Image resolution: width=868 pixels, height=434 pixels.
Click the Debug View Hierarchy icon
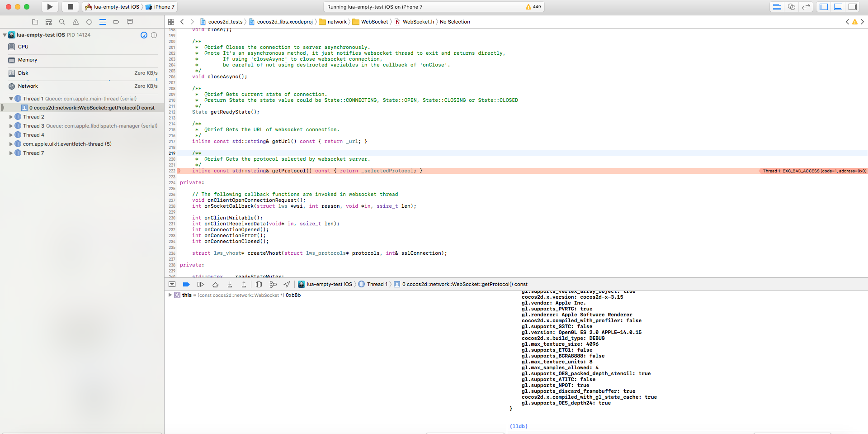click(x=259, y=285)
